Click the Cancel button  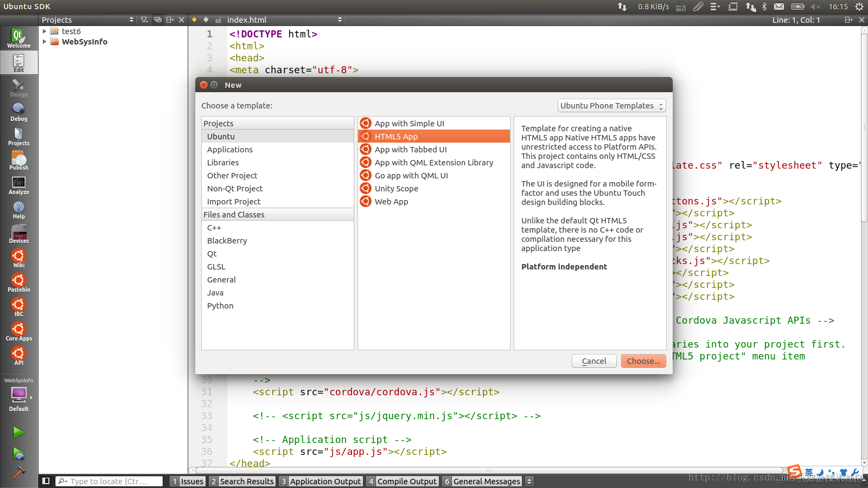[594, 361]
